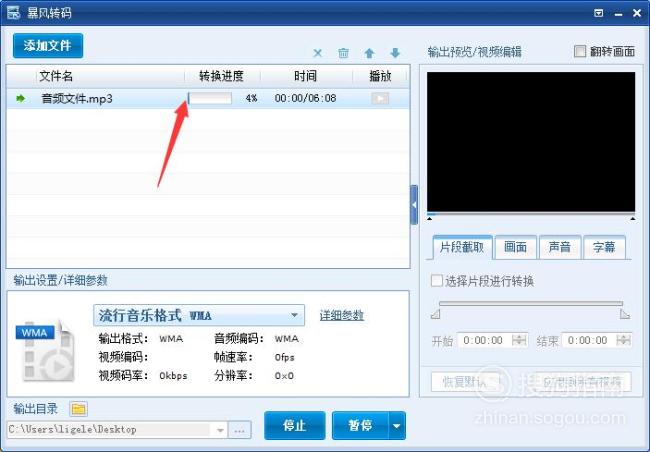Click the 开始 time stepper arrows
Image resolution: width=650 pixels, height=452 pixels.
tap(519, 340)
